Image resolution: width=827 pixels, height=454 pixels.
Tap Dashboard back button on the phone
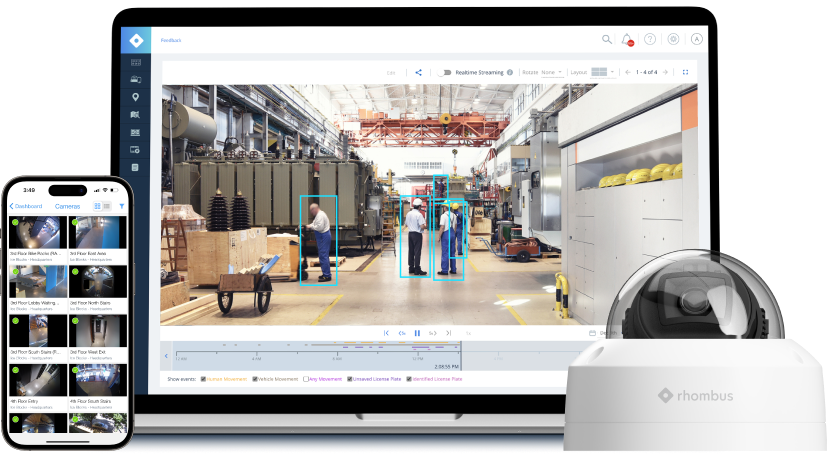pos(26,206)
